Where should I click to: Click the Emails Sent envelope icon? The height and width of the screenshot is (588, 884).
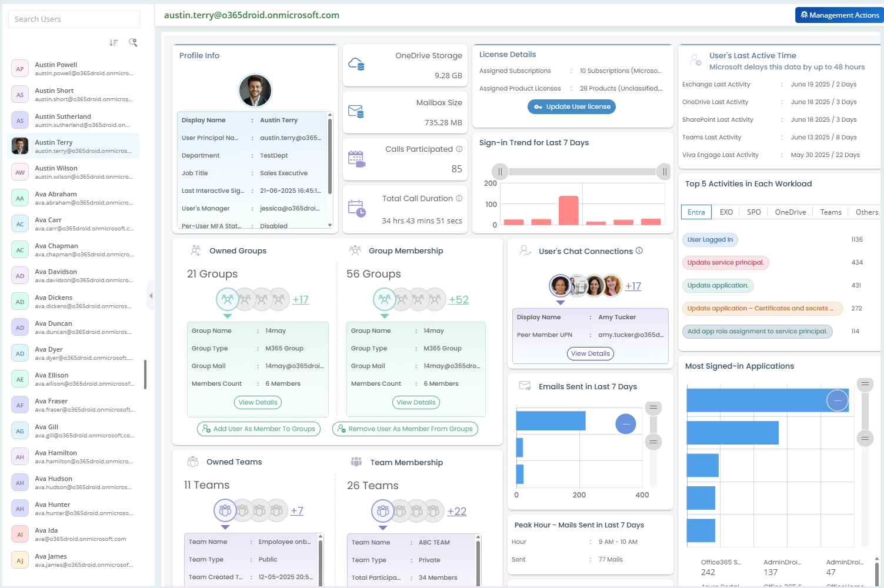525,386
